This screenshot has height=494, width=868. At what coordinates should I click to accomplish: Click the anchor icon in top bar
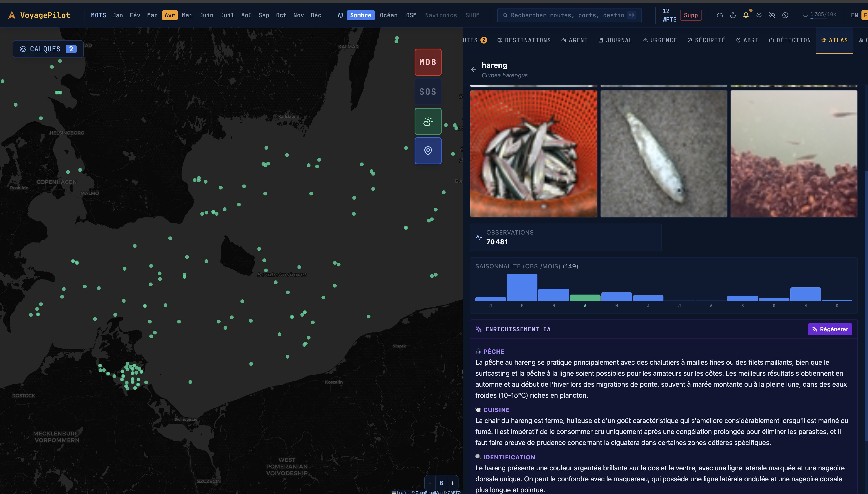[x=733, y=15]
